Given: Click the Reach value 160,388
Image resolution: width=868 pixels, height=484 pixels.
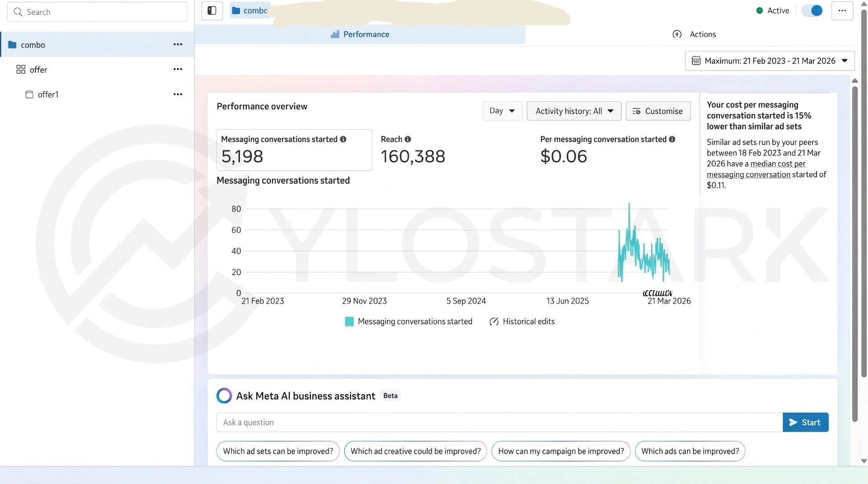Looking at the screenshot, I should (x=413, y=156).
